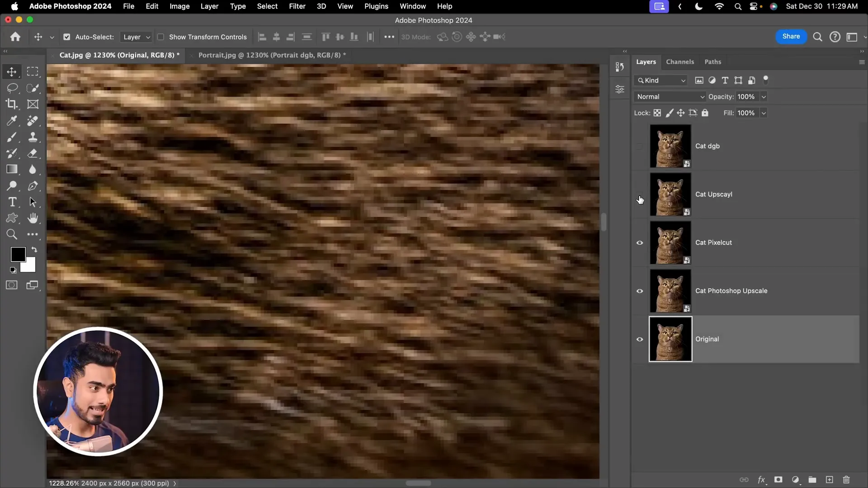Hide the Cat Photoshop Upscale layer
868x488 pixels.
tap(640, 291)
